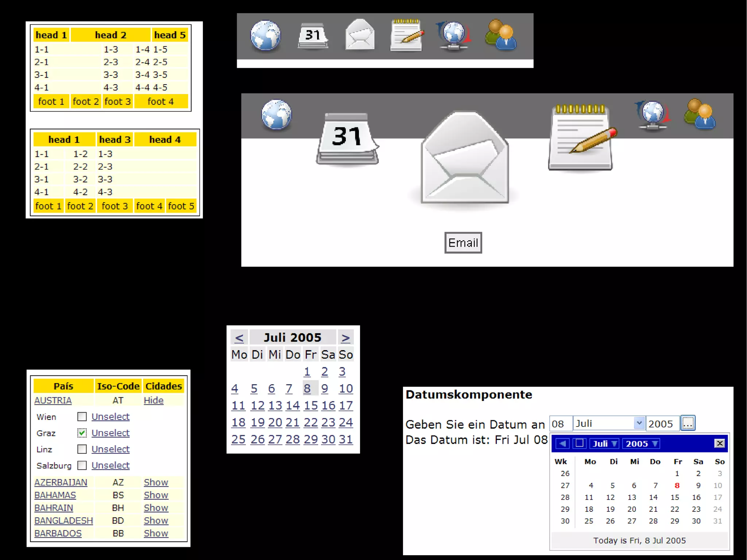This screenshot has height=560, width=747.
Task: Go to next month with the > link
Action: pos(345,338)
